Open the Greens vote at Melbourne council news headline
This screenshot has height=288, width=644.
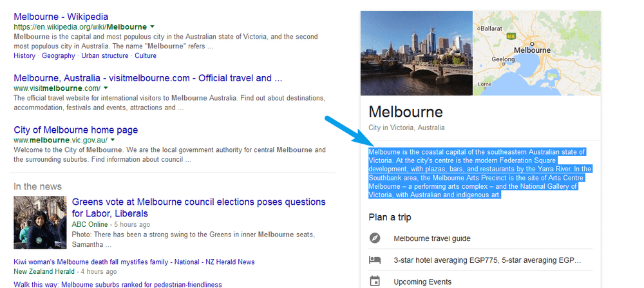coord(199,207)
